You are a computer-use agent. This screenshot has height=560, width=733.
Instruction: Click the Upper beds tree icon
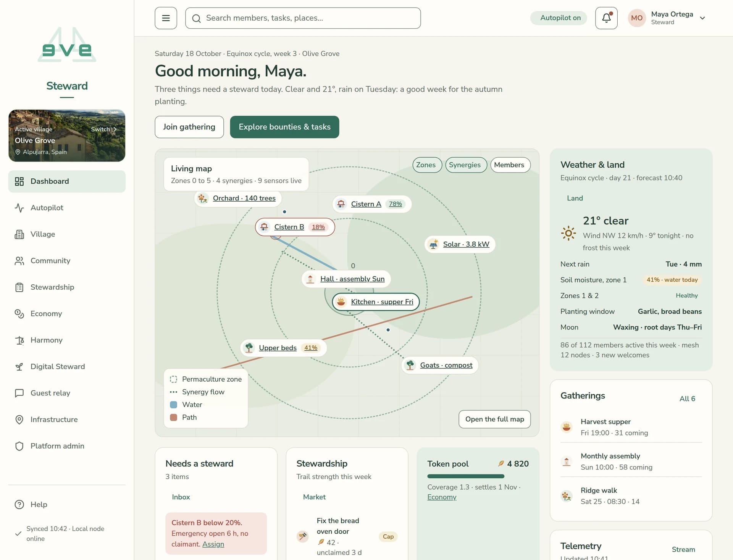[x=249, y=348]
